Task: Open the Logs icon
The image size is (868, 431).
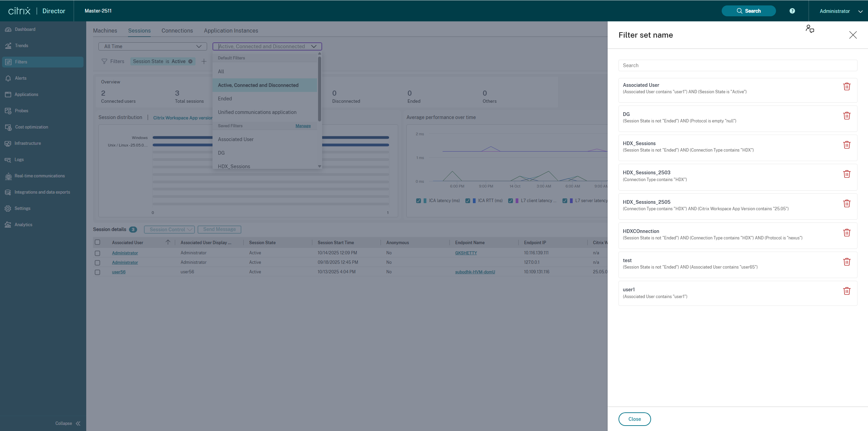Action: tap(8, 160)
